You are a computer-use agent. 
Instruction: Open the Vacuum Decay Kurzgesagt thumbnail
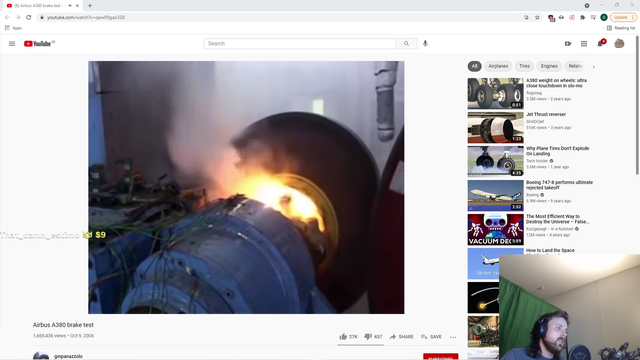point(496,229)
